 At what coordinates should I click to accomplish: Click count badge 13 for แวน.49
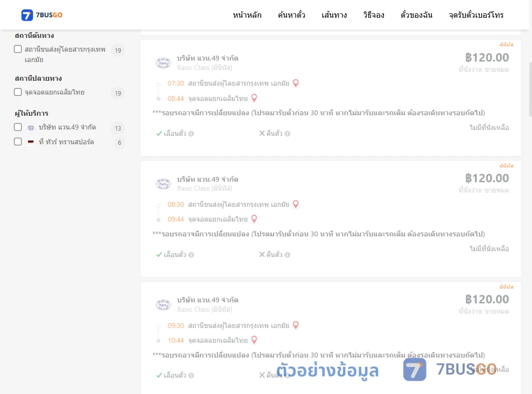(118, 128)
